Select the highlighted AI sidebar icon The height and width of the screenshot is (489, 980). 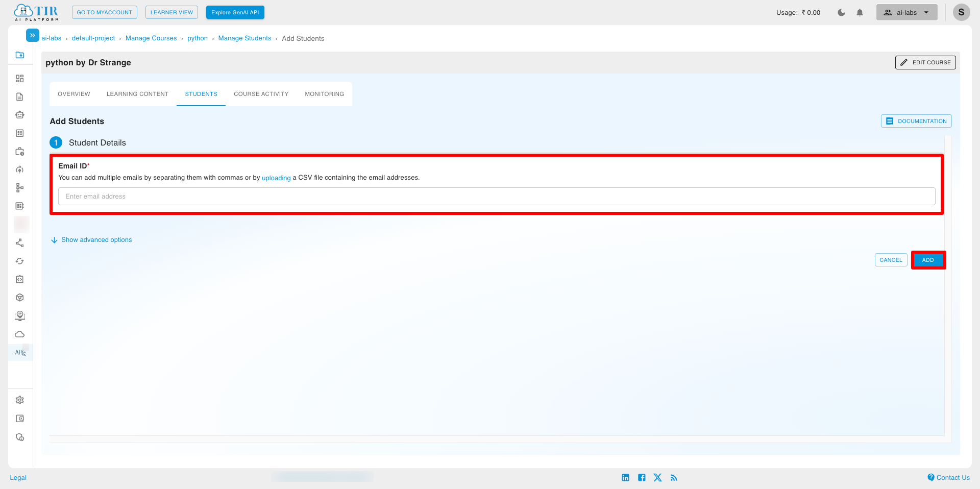click(20, 353)
